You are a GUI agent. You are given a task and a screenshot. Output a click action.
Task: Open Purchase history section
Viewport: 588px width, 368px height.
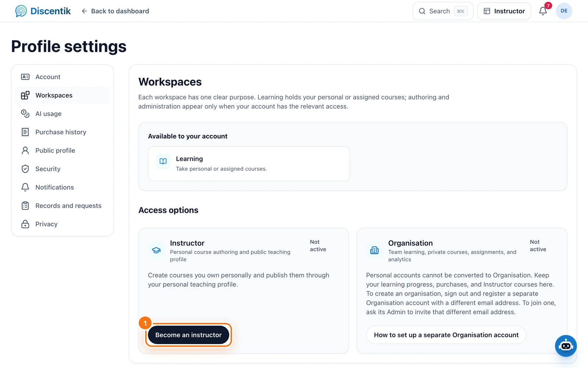[x=62, y=132]
